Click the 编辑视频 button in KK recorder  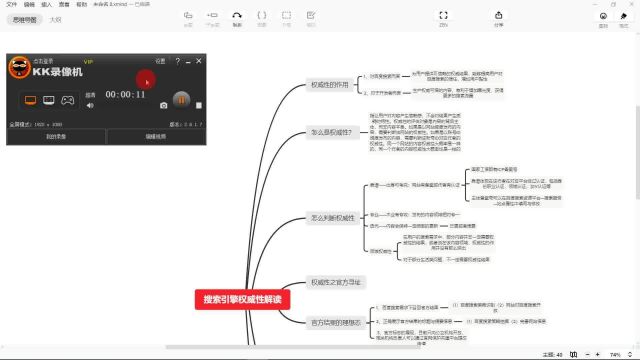click(x=156, y=136)
